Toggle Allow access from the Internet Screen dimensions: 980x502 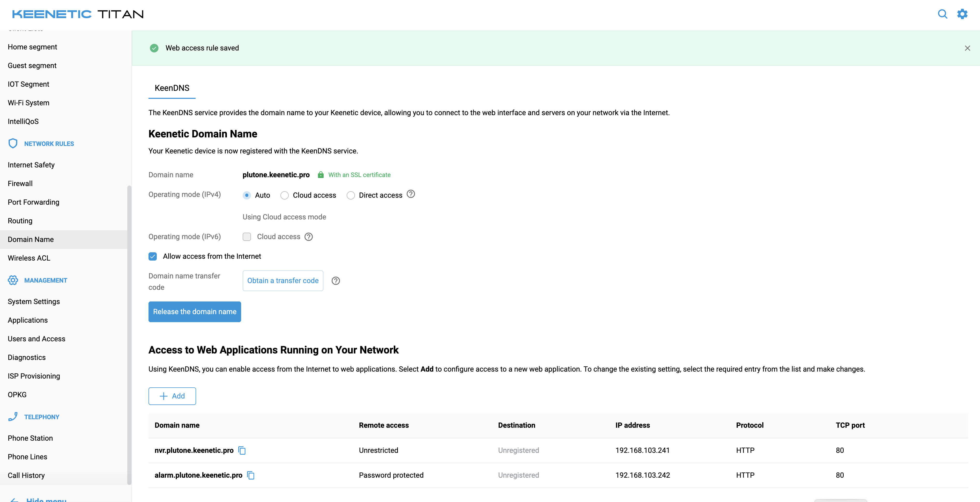[x=153, y=256]
